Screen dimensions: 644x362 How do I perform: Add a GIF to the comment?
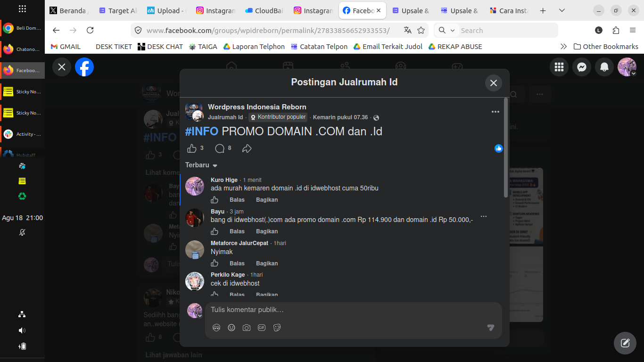[262, 328]
